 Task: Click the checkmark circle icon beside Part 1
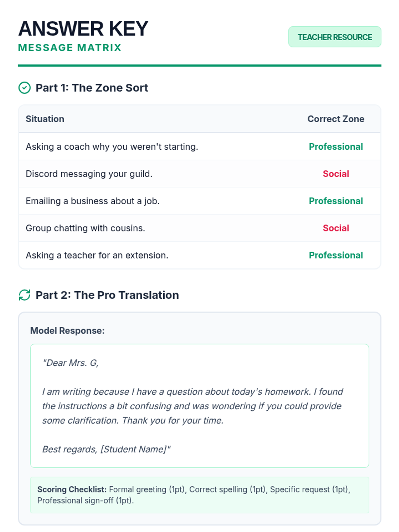tap(24, 88)
